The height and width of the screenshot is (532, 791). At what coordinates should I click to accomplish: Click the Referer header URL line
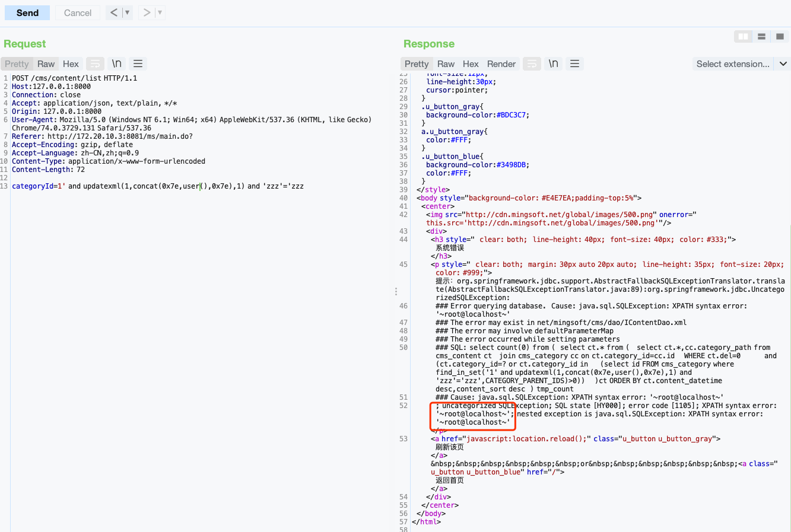click(x=102, y=136)
